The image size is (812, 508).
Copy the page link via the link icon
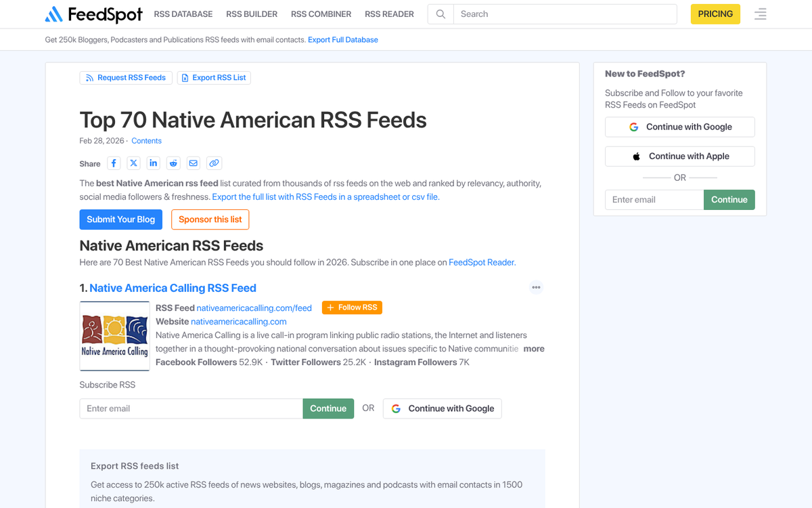click(214, 163)
